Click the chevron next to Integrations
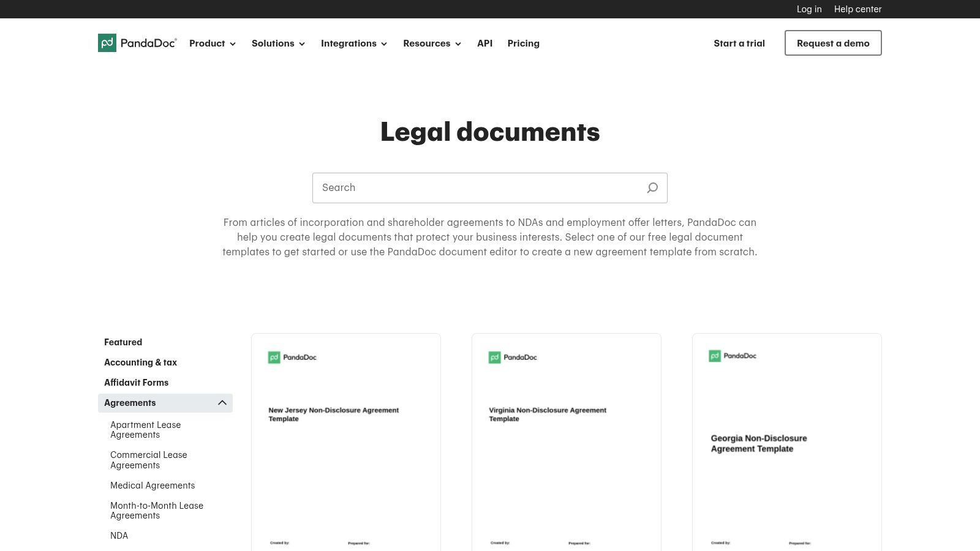The image size is (980, 551). point(385,43)
